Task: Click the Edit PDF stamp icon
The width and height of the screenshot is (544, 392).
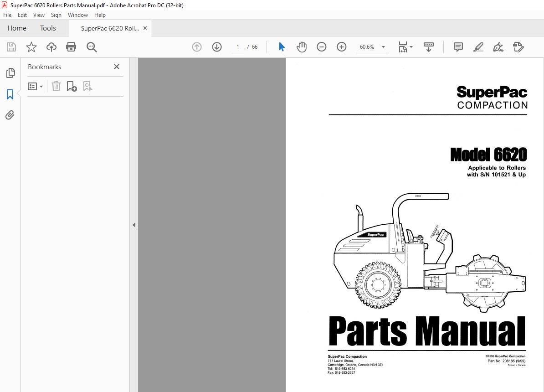Action: (x=518, y=47)
